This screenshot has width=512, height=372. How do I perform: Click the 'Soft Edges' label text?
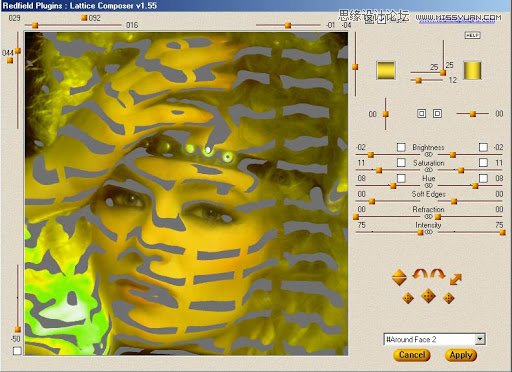point(429,194)
